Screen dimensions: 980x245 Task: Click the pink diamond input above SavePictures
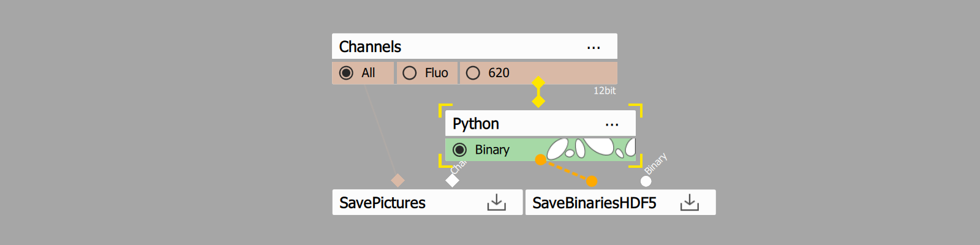coord(398,180)
